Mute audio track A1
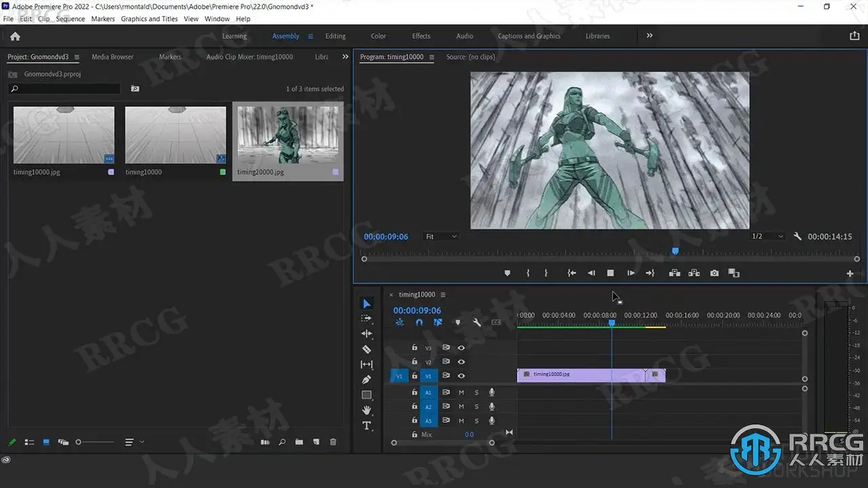Viewport: 868px width, 488px height. click(x=461, y=392)
